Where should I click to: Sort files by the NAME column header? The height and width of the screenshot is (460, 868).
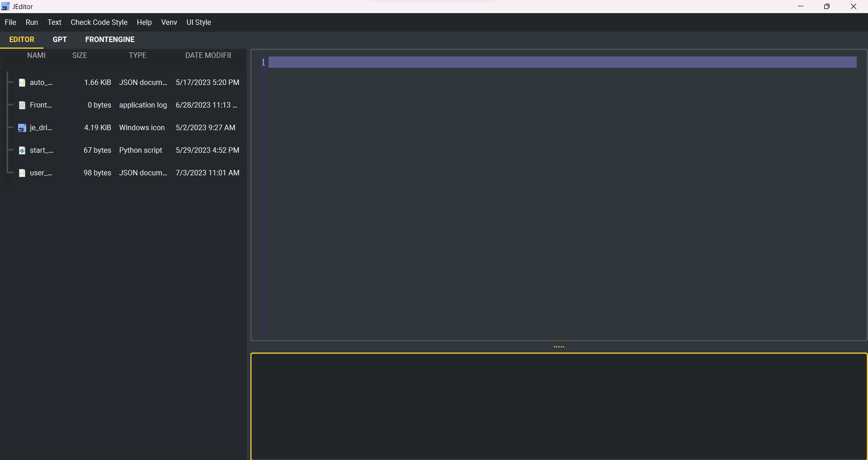pos(36,55)
